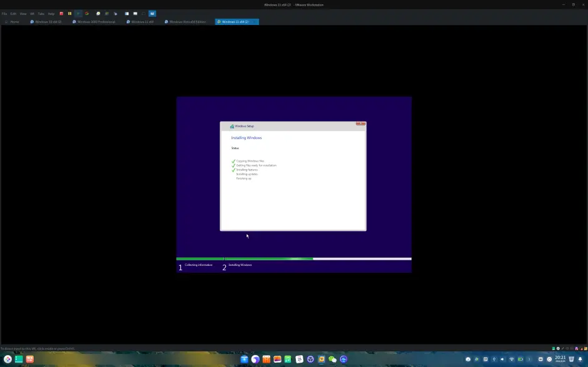Open the File menu
Screen dimensions: 588x367
pyautogui.click(x=4, y=14)
